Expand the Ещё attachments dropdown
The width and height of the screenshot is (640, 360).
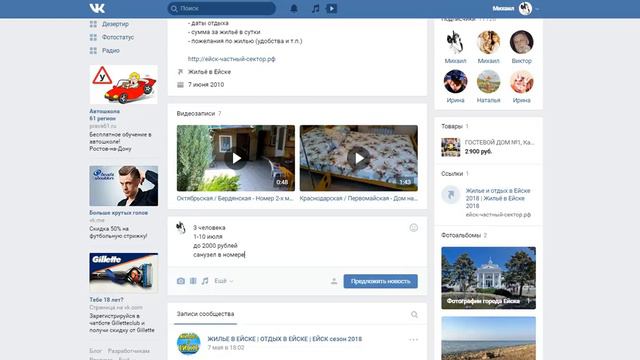[224, 281]
